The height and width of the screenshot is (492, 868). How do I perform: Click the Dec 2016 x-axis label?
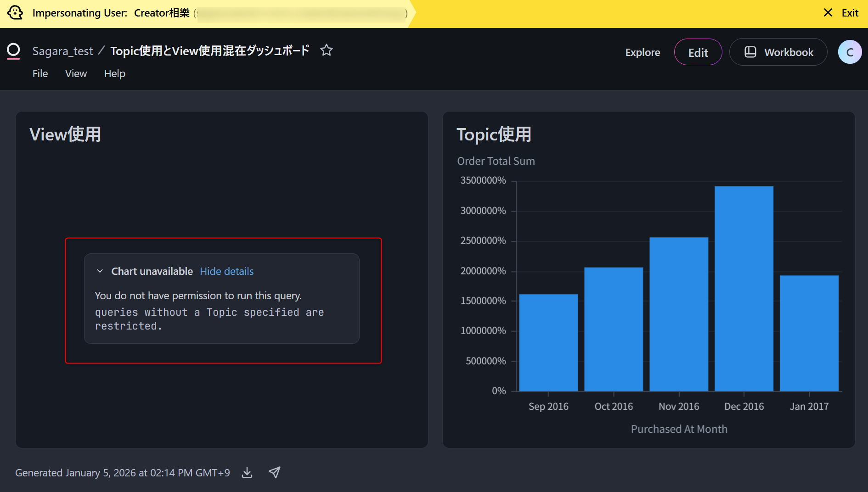coord(744,406)
